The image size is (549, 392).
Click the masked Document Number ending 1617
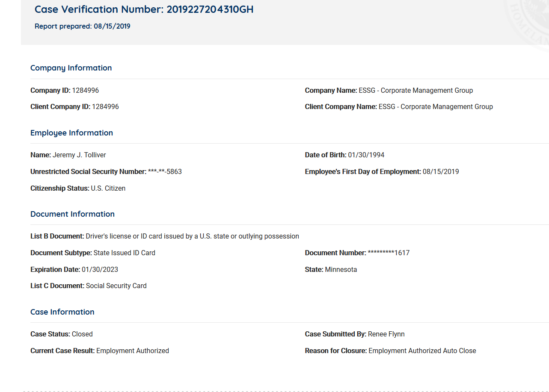coord(389,253)
